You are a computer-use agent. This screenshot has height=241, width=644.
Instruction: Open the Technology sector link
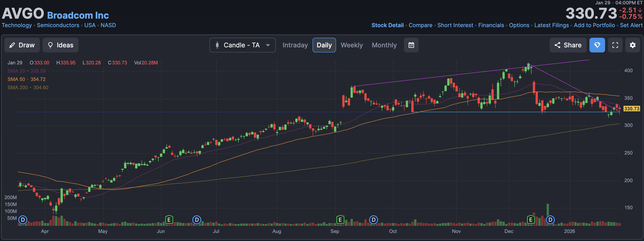(x=17, y=25)
